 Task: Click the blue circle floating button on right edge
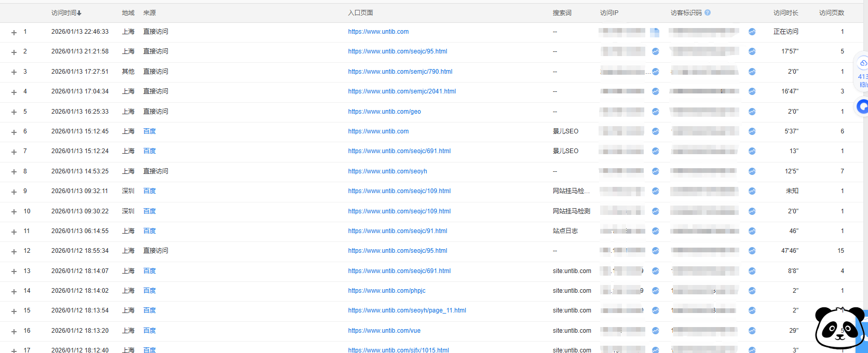[862, 107]
